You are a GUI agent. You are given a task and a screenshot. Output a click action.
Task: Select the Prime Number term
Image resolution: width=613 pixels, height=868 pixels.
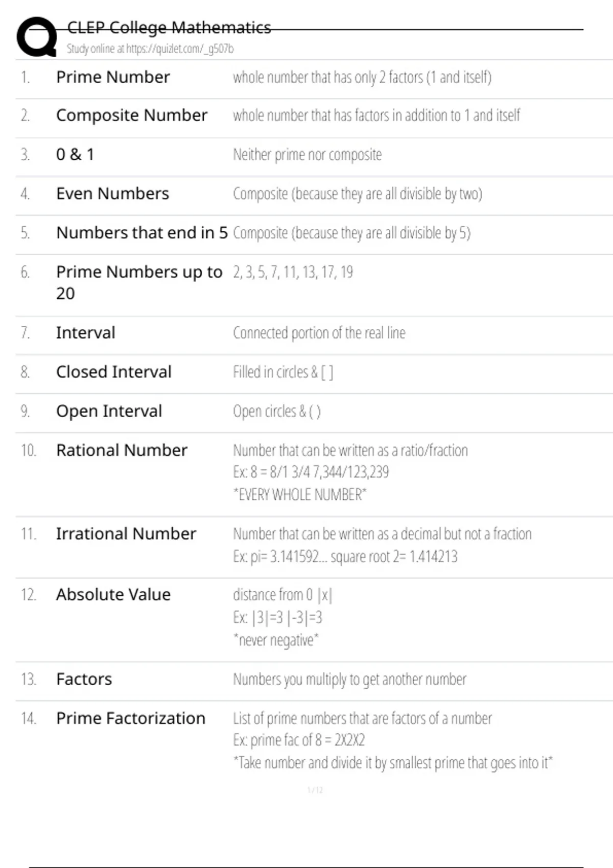coord(113,77)
